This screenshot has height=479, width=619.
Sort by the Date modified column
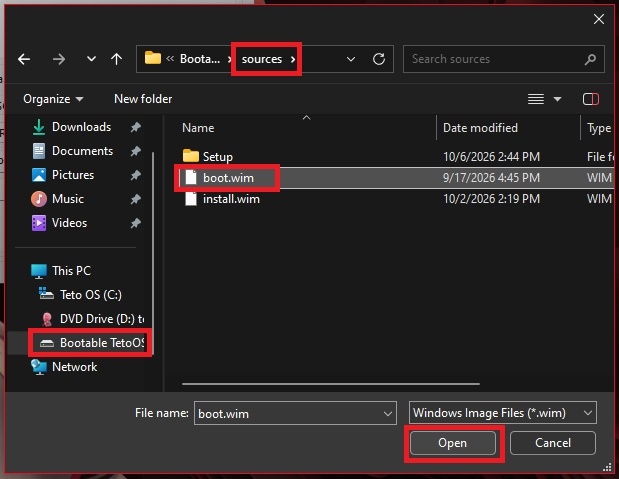pyautogui.click(x=480, y=128)
